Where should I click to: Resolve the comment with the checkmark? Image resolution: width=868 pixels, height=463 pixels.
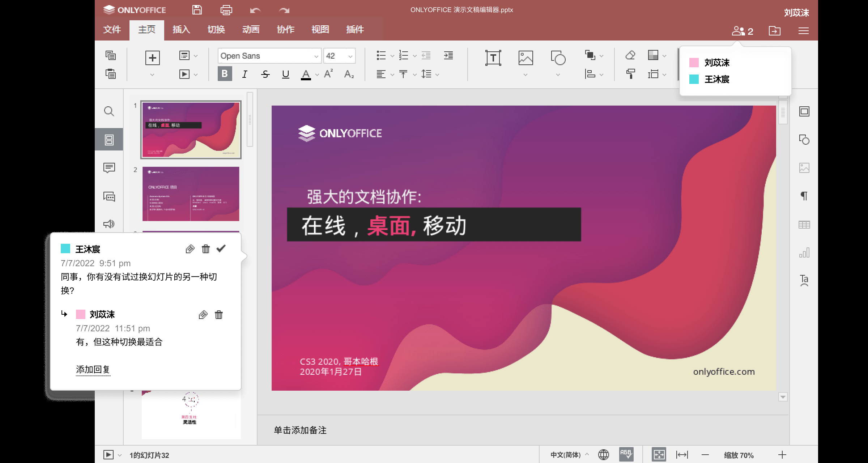coord(221,249)
